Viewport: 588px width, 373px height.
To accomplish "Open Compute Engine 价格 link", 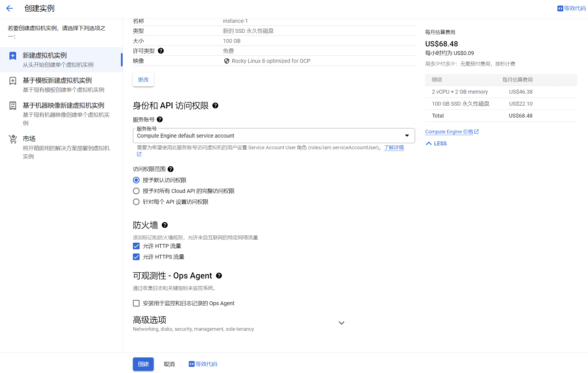I will point(449,132).
